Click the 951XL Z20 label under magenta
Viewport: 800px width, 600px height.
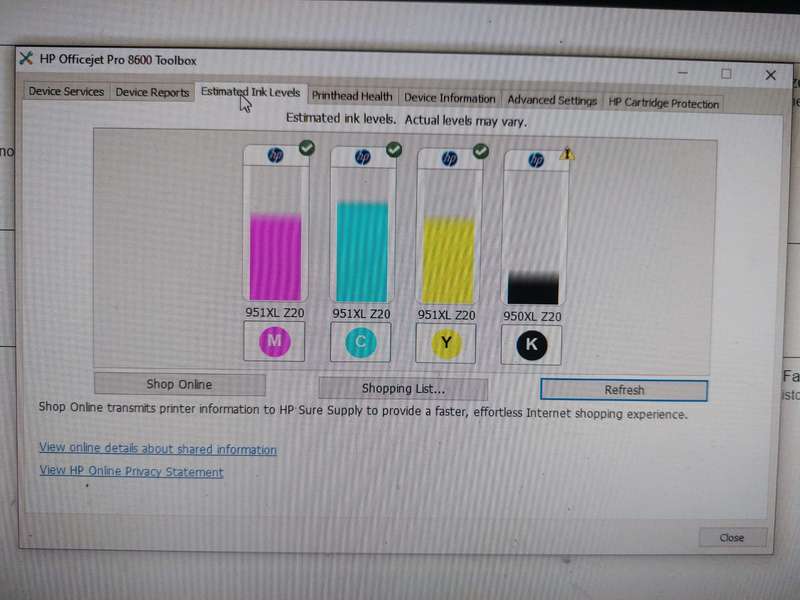274,312
